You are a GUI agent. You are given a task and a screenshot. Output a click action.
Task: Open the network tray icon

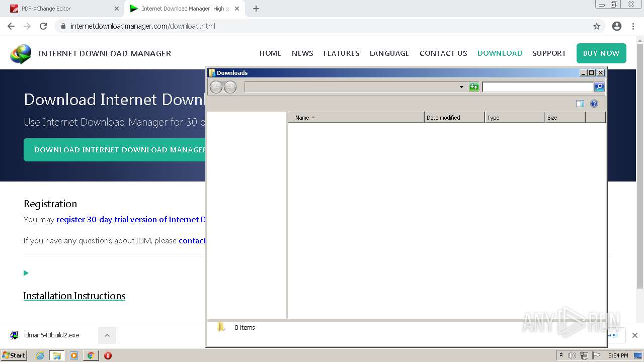tap(584, 355)
